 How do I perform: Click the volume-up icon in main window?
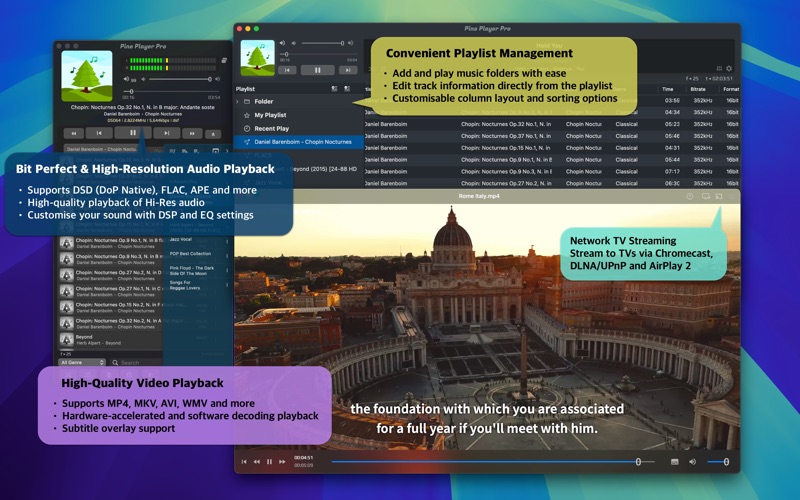pos(351,43)
